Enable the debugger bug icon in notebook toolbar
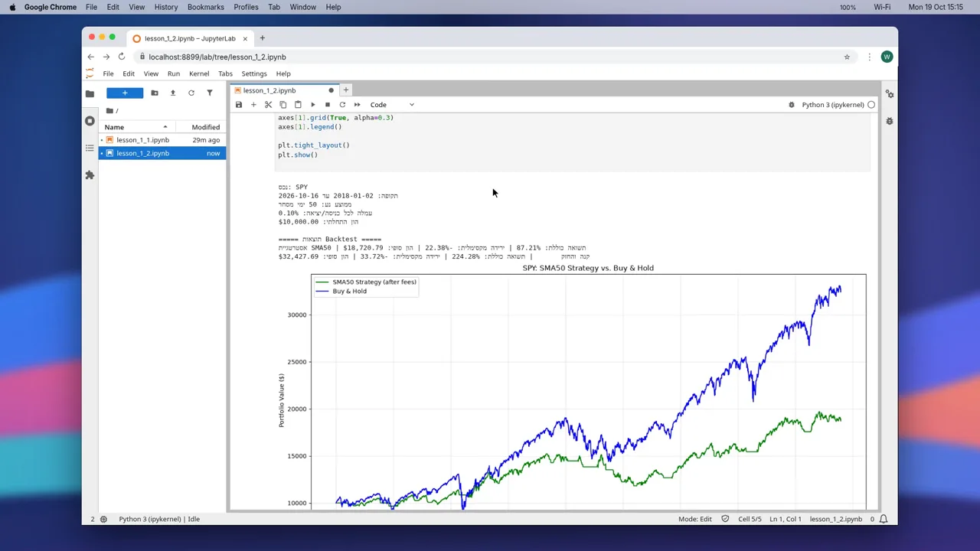Image resolution: width=980 pixels, height=551 pixels. pyautogui.click(x=792, y=105)
